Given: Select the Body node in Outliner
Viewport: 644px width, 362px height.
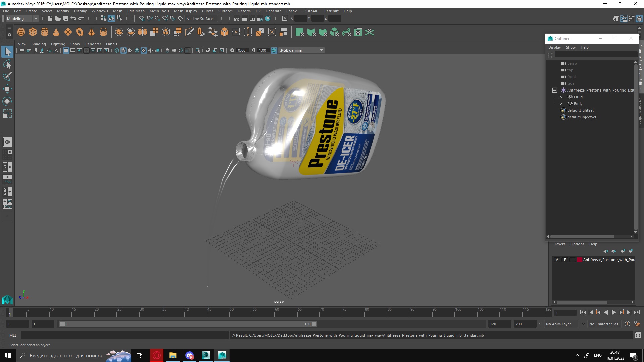Looking at the screenshot, I should pos(578,104).
